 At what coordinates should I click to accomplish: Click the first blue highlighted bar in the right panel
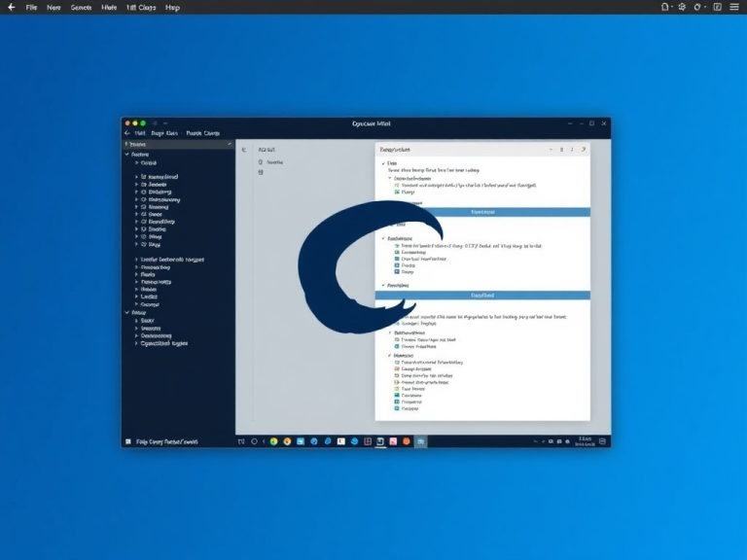pyautogui.click(x=482, y=212)
